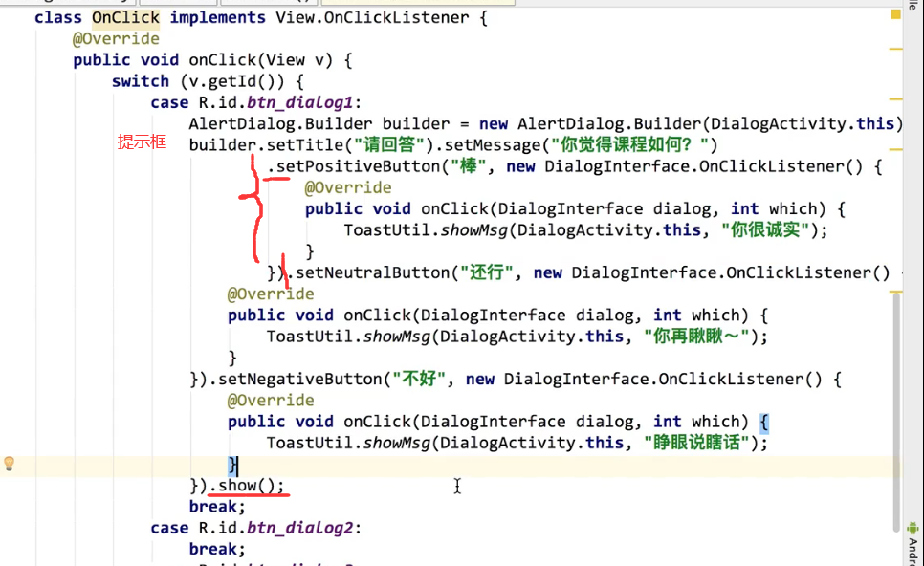This screenshot has height=566, width=924.
Task: Place cursor on the onClick method name
Action: pos(219,59)
